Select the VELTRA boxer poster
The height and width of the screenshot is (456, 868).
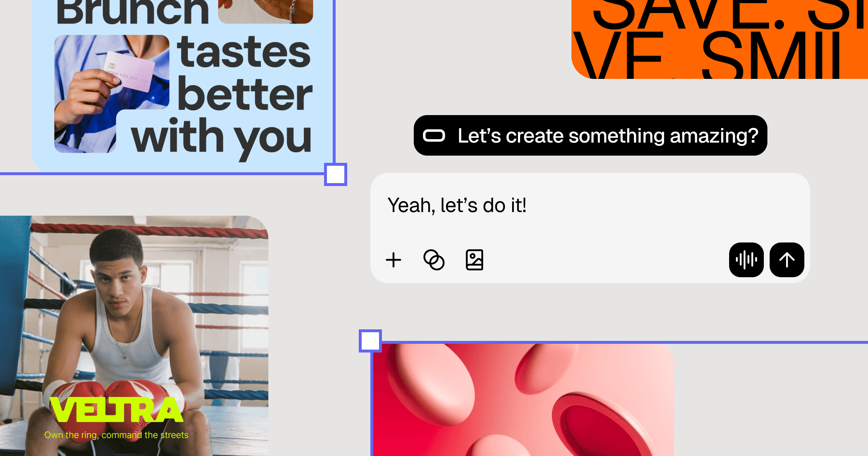[x=134, y=336]
